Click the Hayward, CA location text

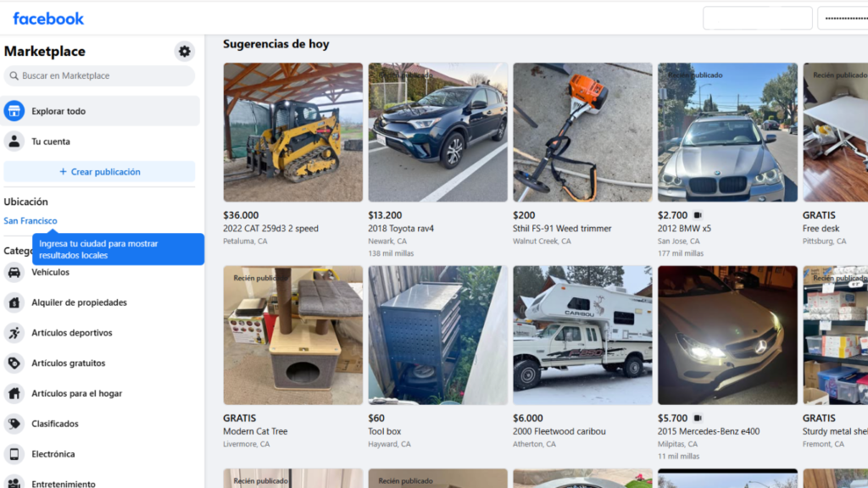(389, 444)
